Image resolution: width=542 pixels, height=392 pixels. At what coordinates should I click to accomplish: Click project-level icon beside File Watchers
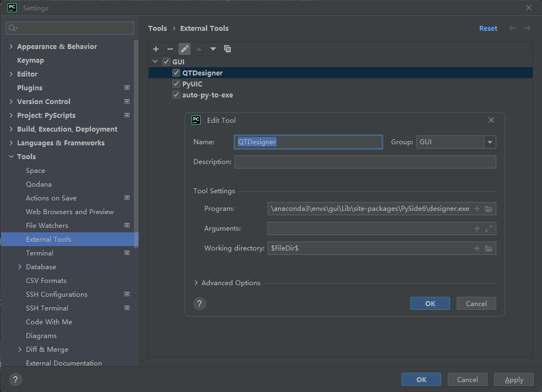click(127, 226)
